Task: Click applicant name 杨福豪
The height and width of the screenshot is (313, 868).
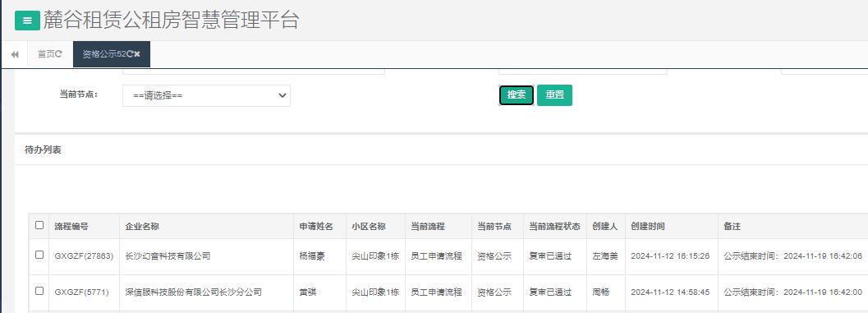Action: pyautogui.click(x=312, y=256)
